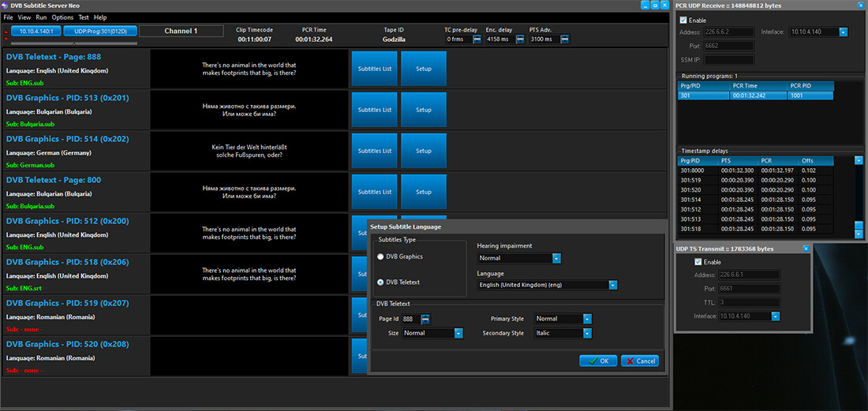Adjust the Page Id spinner arrows

click(425, 319)
